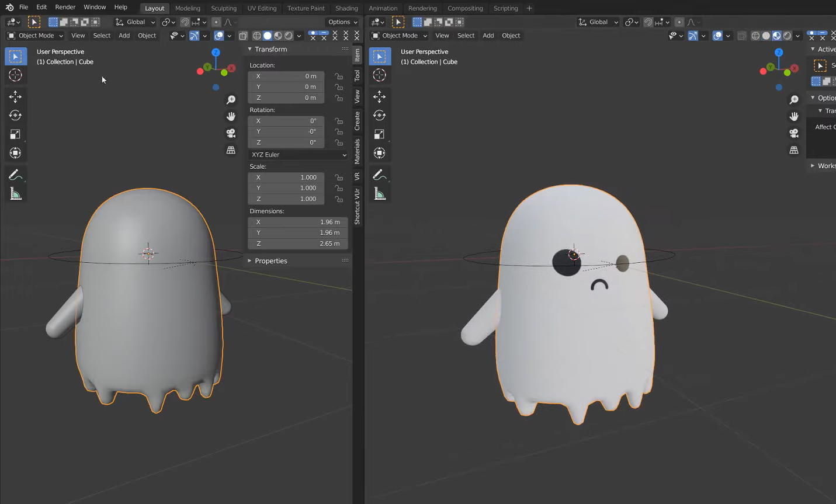The image size is (836, 504).
Task: Select the Scale tool in right viewport toolbar
Action: [x=380, y=134]
